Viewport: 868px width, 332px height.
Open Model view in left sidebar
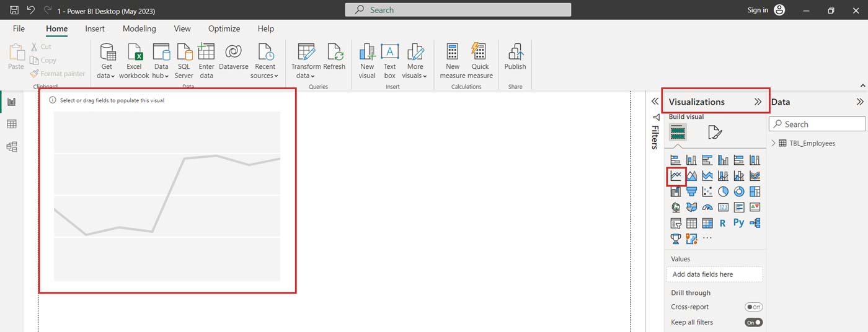[11, 147]
